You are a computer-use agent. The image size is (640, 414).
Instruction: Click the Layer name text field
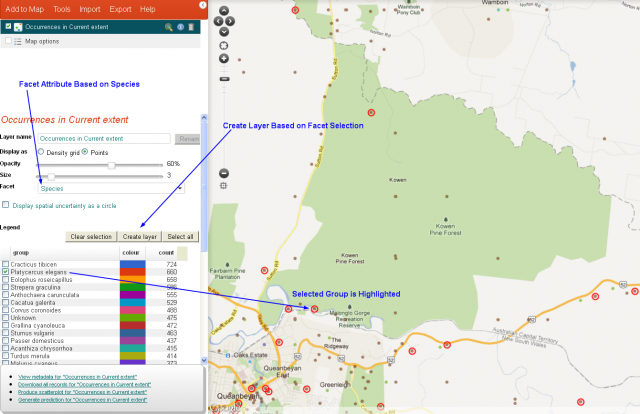[x=104, y=138]
